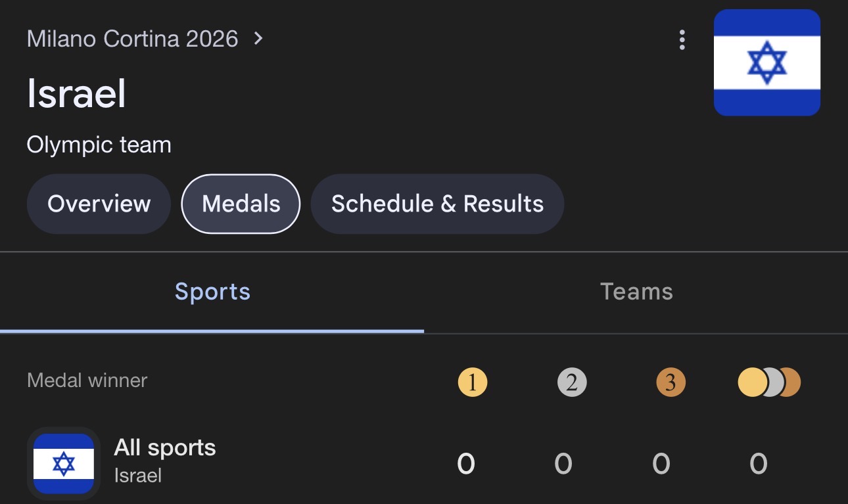Switch to the Overview chip
The image size is (848, 504).
coord(99,204)
